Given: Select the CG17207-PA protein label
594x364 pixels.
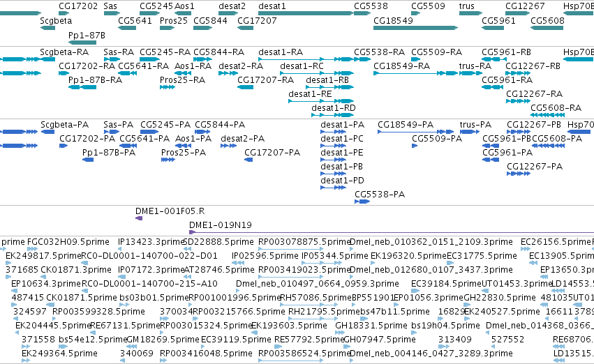Looking at the screenshot, I should 272,153.
